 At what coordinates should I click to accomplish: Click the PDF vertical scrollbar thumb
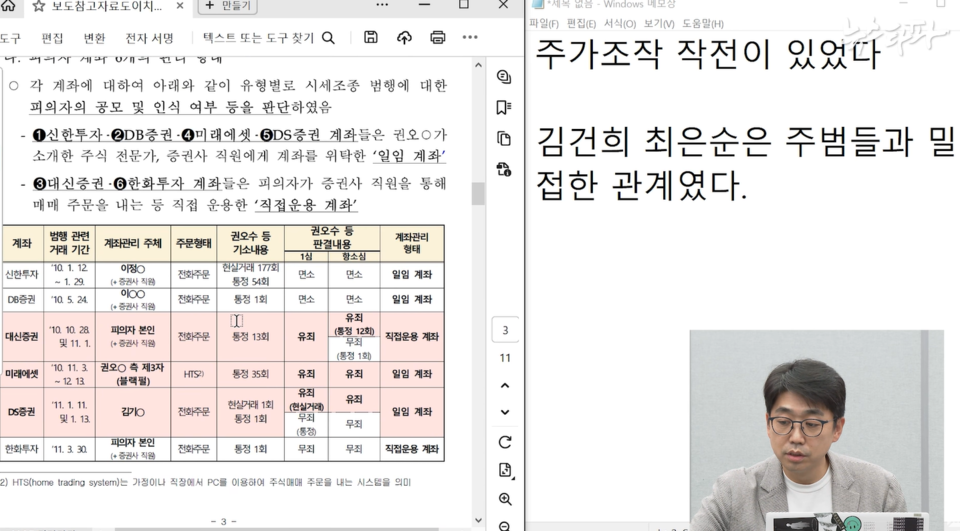pyautogui.click(x=478, y=194)
